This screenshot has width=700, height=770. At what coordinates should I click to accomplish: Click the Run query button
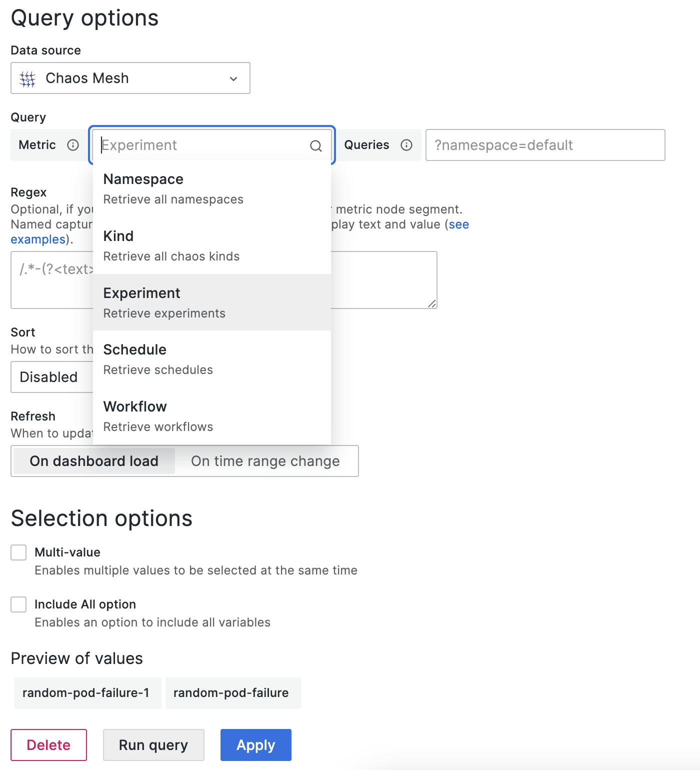point(153,745)
